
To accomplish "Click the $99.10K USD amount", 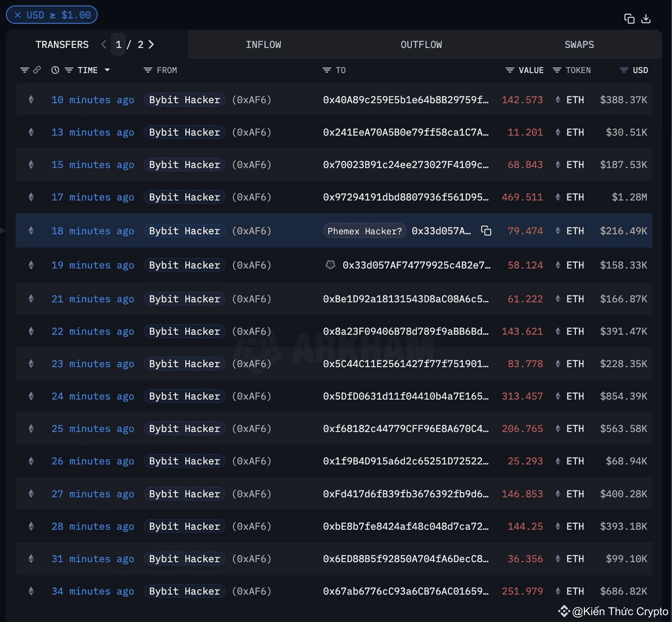I will tap(627, 559).
